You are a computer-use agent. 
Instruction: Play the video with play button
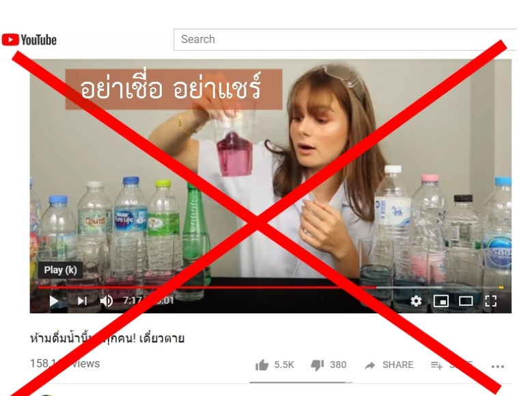pos(54,301)
